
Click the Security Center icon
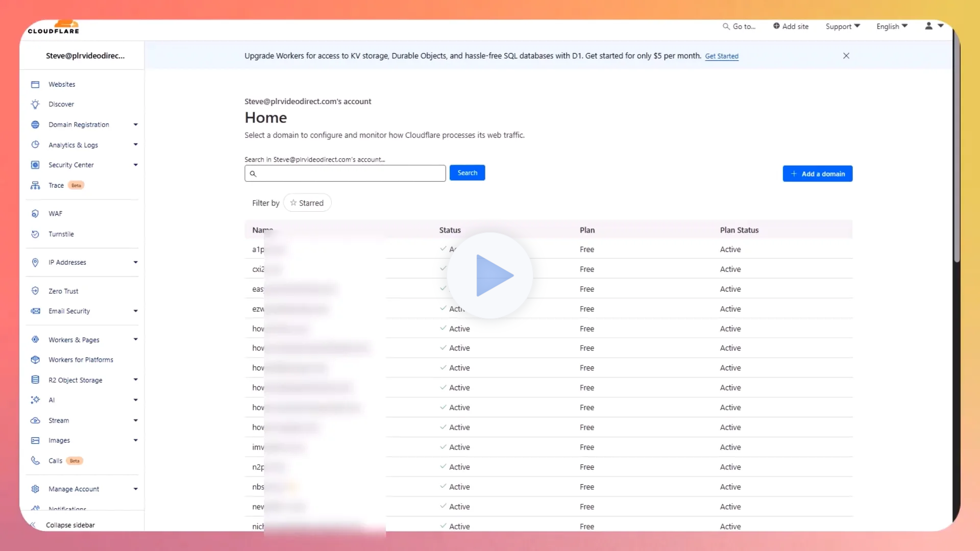(35, 165)
